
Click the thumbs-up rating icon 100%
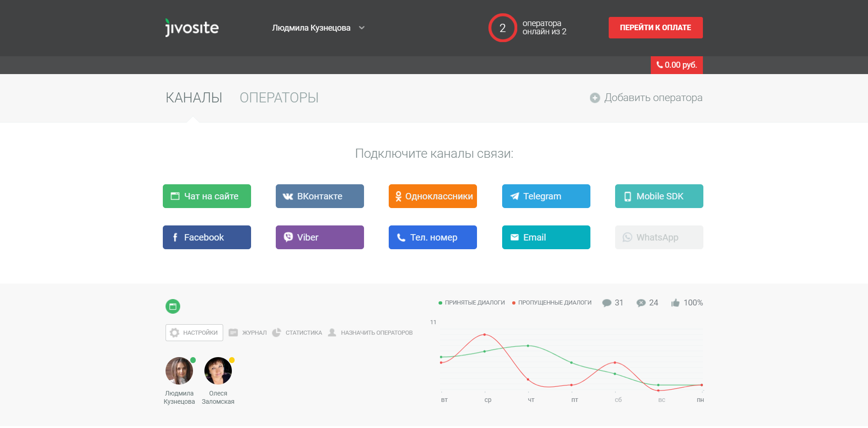coord(675,303)
